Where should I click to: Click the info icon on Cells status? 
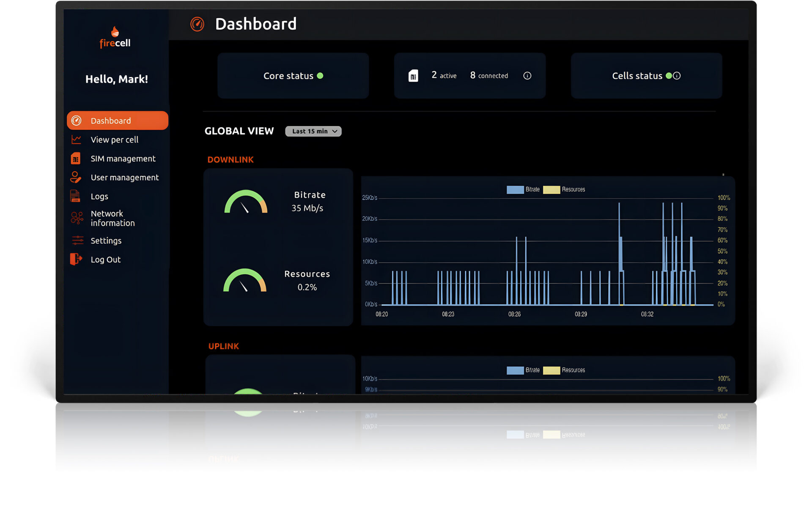coord(678,75)
